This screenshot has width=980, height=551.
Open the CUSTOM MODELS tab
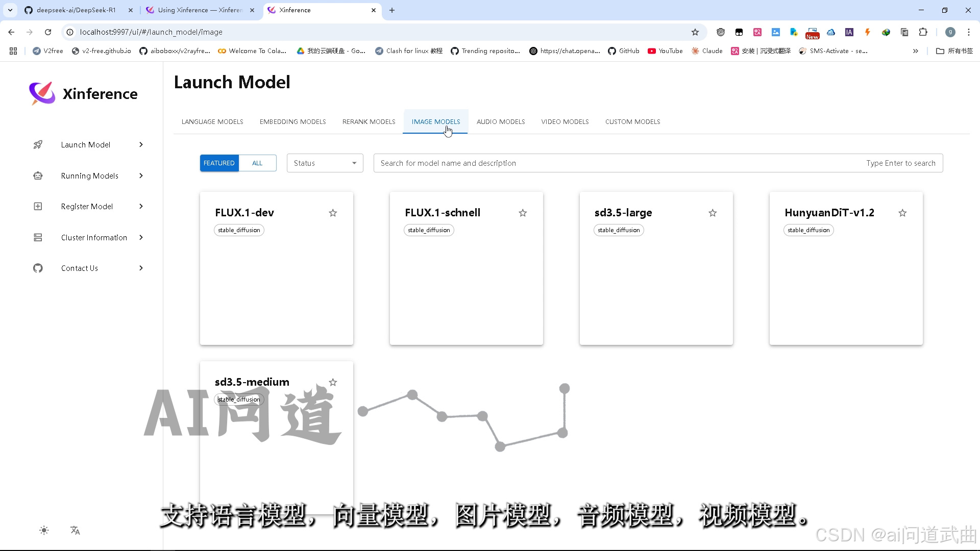pos(632,121)
